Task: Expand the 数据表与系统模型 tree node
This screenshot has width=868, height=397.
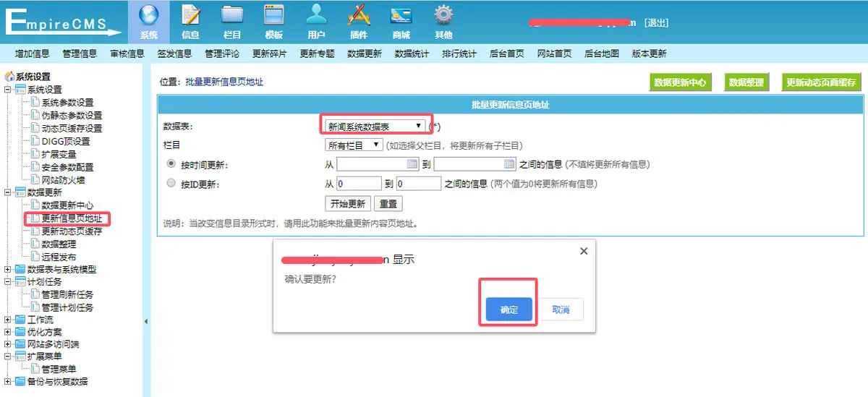Action: coord(8,270)
